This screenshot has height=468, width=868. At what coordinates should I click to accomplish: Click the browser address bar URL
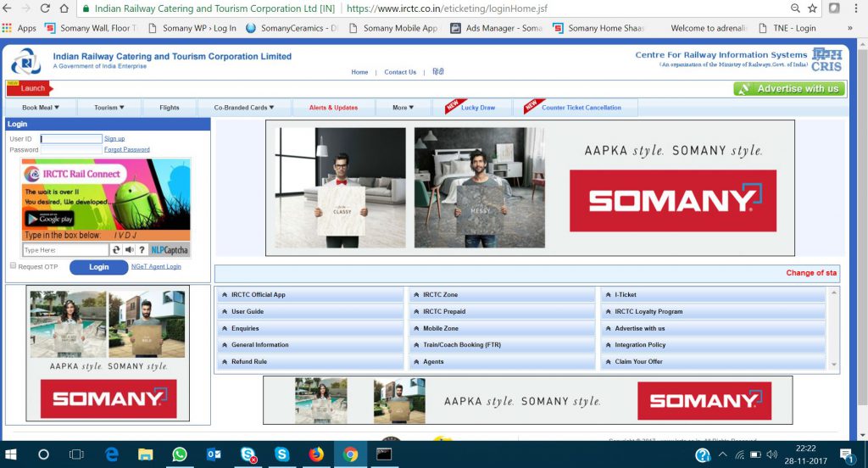point(447,8)
